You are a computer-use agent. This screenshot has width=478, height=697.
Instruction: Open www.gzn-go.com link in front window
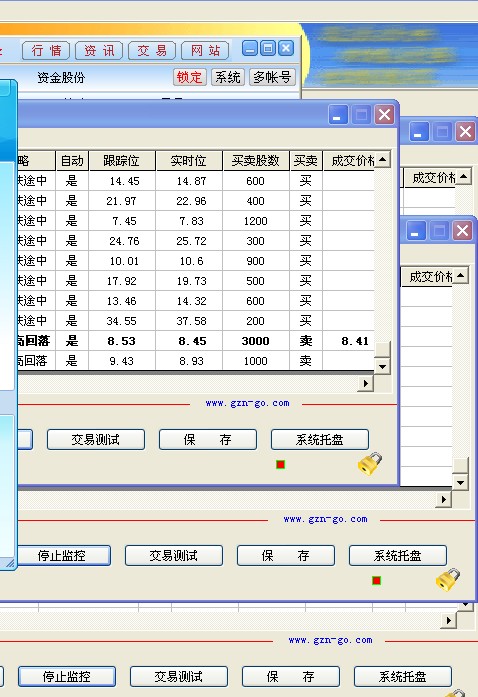247,403
